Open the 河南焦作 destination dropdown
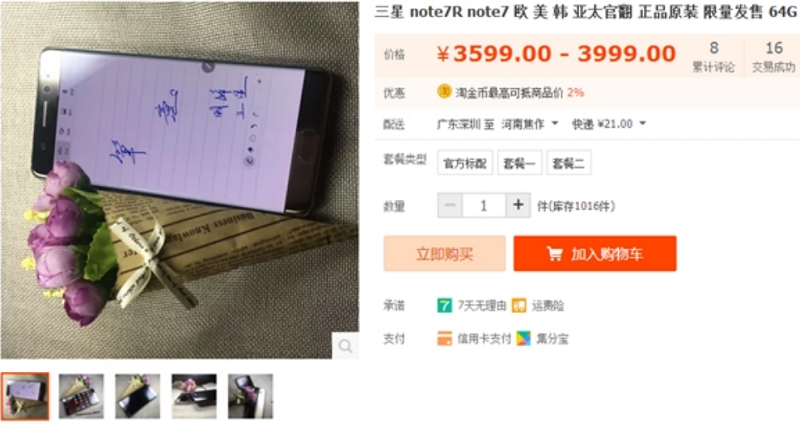Image resolution: width=800 pixels, height=427 pixels. pyautogui.click(x=530, y=124)
